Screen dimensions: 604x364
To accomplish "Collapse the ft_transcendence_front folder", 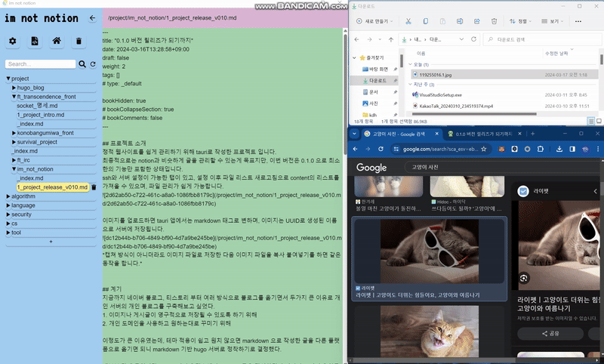I will tap(14, 97).
